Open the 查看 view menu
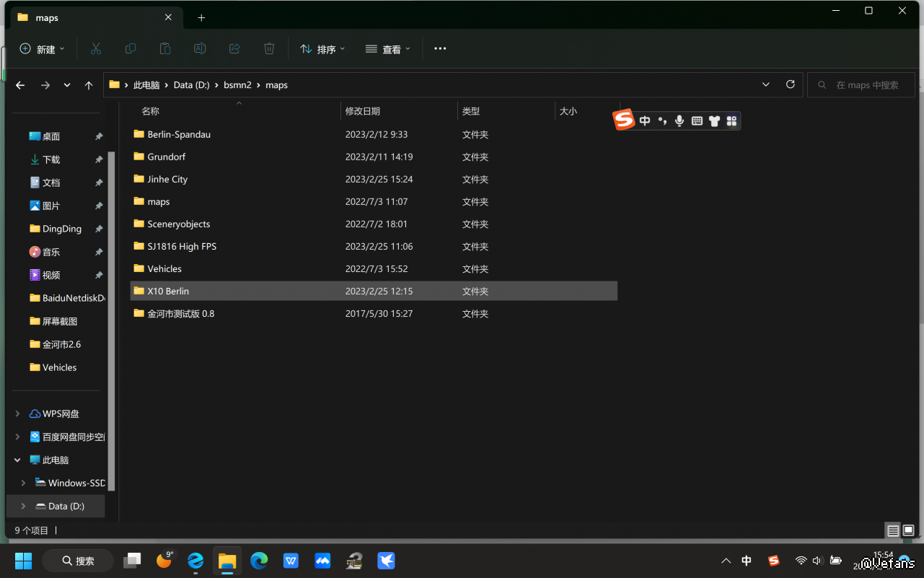This screenshot has height=578, width=924. [x=387, y=49]
